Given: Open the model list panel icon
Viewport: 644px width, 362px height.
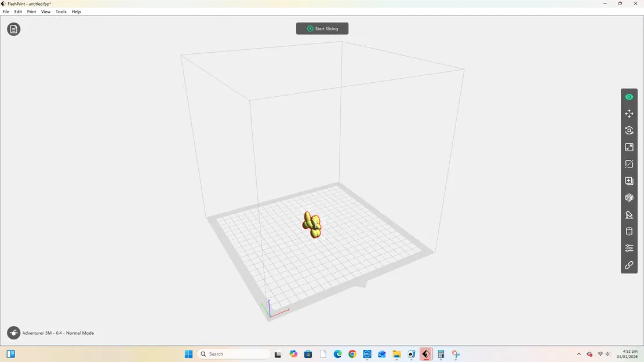Looking at the screenshot, I should point(13,29).
